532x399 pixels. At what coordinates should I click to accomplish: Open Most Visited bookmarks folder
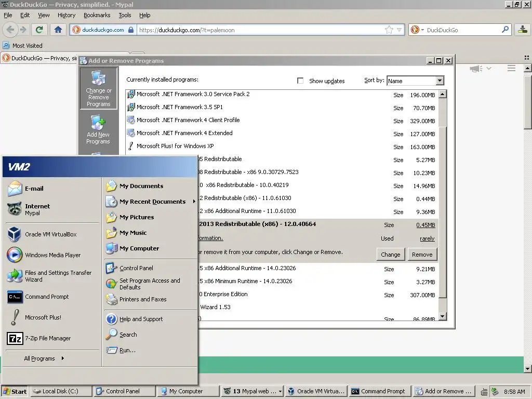(22, 46)
